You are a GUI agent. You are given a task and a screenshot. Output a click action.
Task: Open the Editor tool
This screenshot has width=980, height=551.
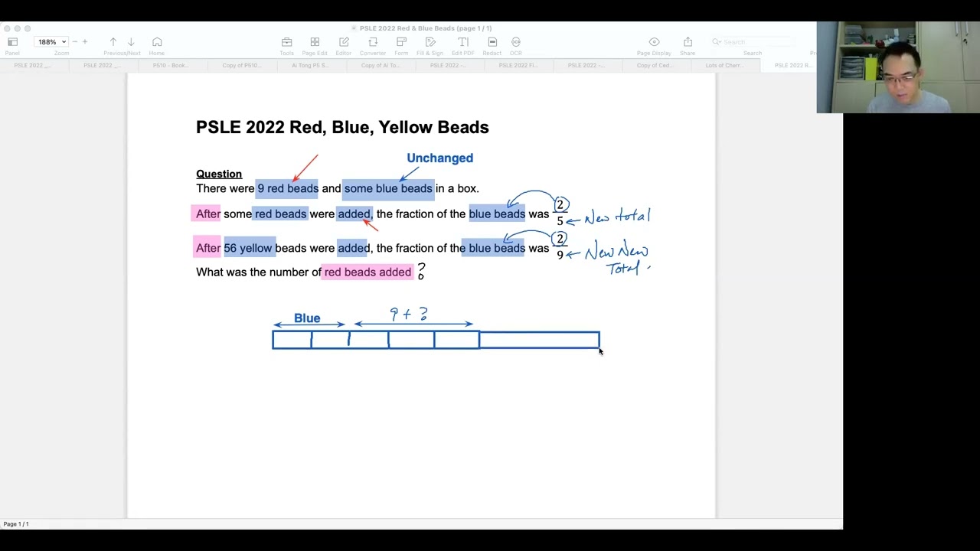(x=344, y=42)
